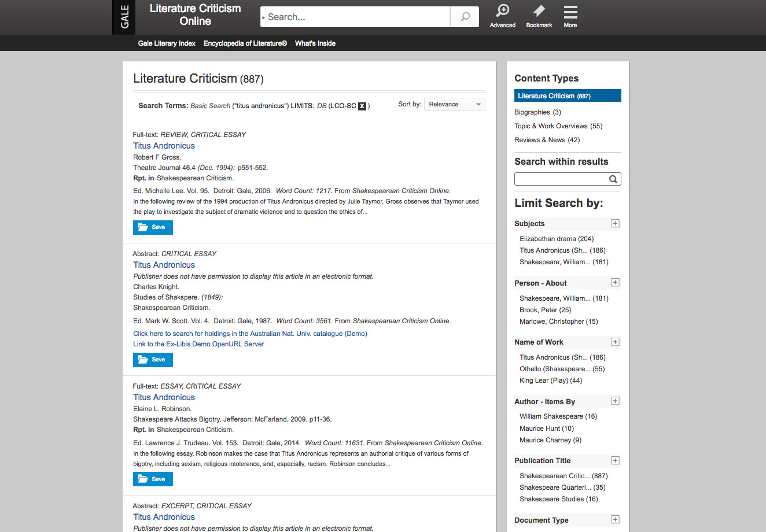Filter author Maurice Hunt (10)
This screenshot has height=532, width=766.
click(x=547, y=428)
